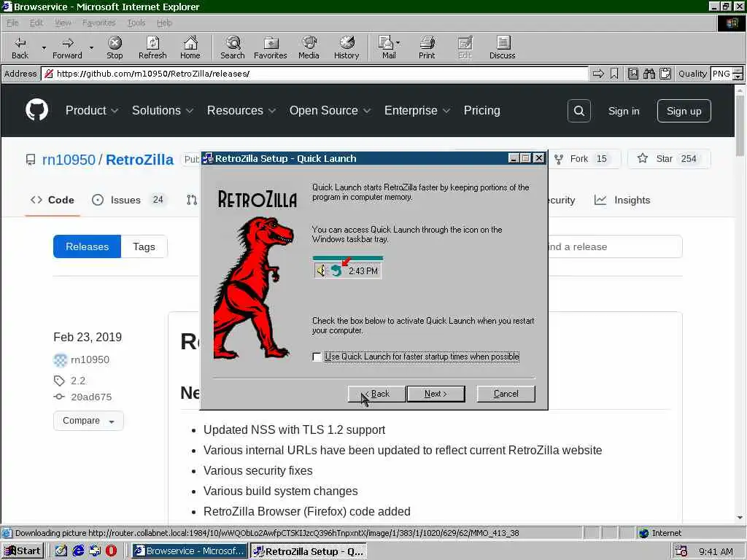Go to Home via toolbar icon
Viewport: 747px width, 560px height.
click(x=190, y=47)
